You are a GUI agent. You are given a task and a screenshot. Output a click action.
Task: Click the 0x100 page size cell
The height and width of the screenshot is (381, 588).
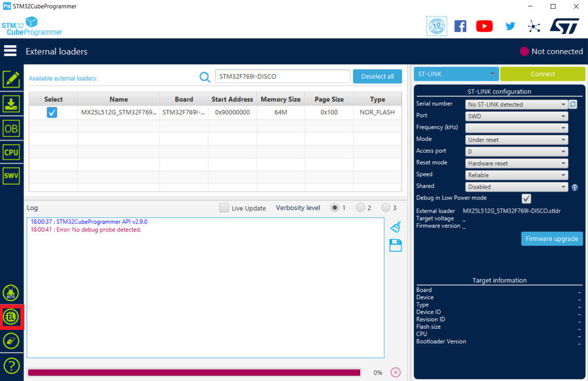click(x=329, y=112)
